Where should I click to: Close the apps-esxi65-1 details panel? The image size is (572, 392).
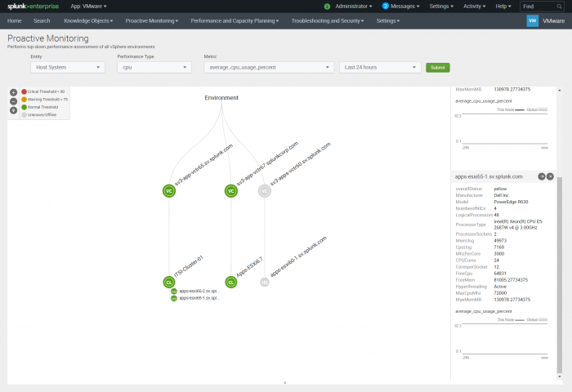click(550, 176)
